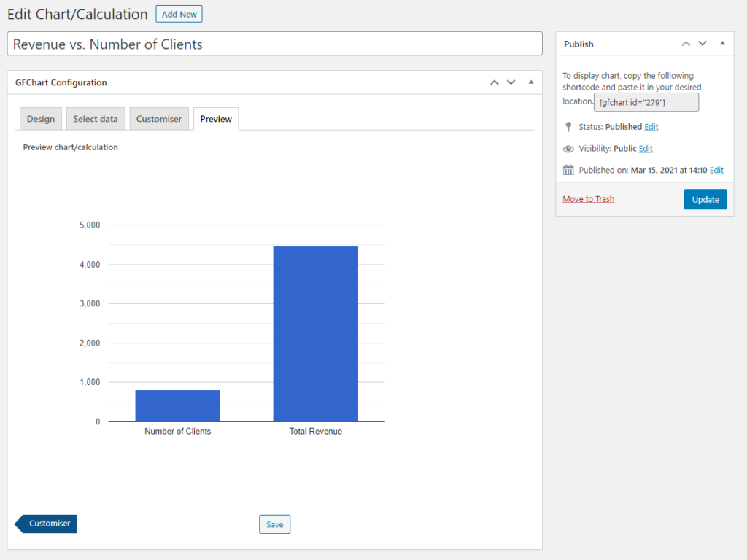Click Add New to create a chart
This screenshot has width=747, height=560.
pyautogui.click(x=179, y=13)
